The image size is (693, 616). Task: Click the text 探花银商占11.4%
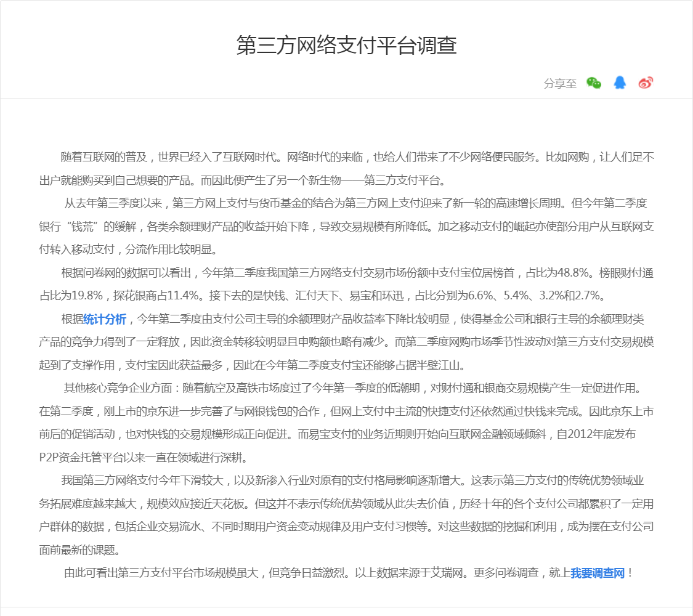pyautogui.click(x=156, y=296)
